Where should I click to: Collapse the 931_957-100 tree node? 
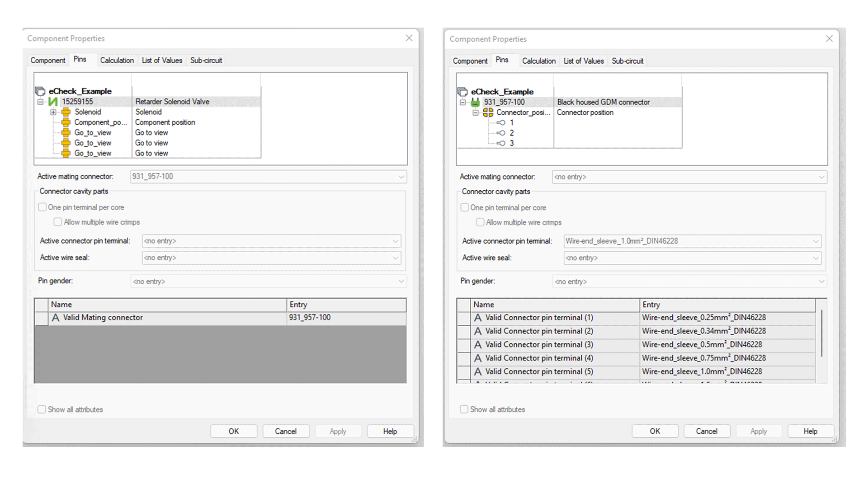pyautogui.click(x=462, y=102)
